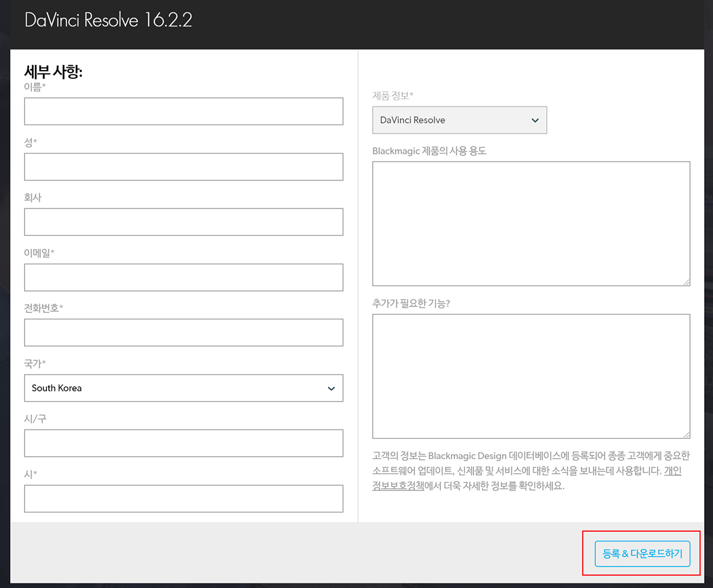Click the 이름* field label
Image resolution: width=713 pixels, height=588 pixels.
(x=35, y=87)
